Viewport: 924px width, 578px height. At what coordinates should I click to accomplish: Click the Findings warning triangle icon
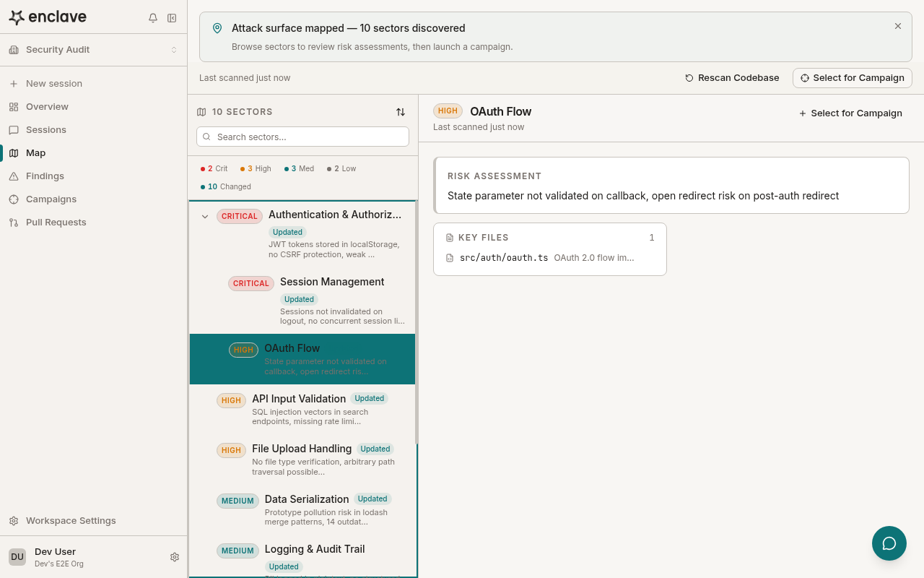[x=14, y=176]
